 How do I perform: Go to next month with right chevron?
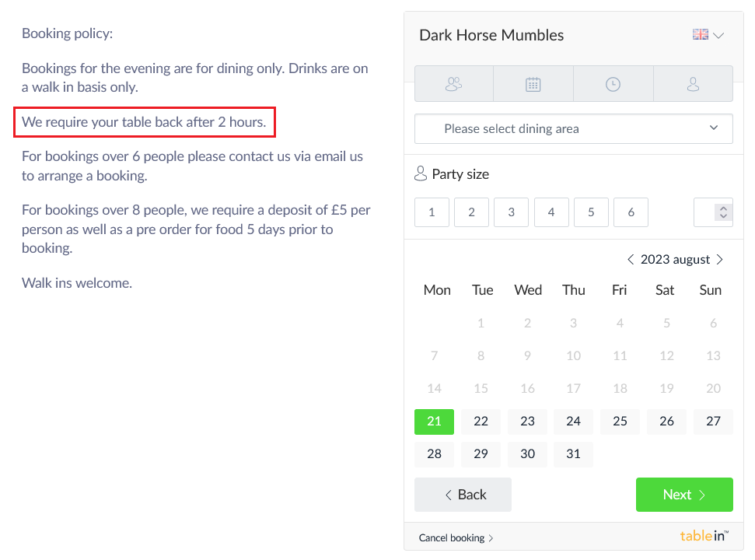pos(720,260)
